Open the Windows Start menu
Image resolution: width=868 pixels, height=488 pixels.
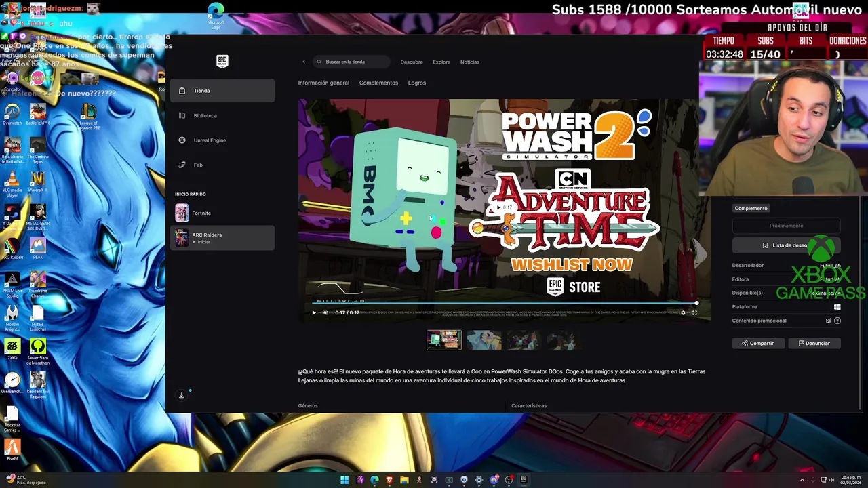point(344,480)
